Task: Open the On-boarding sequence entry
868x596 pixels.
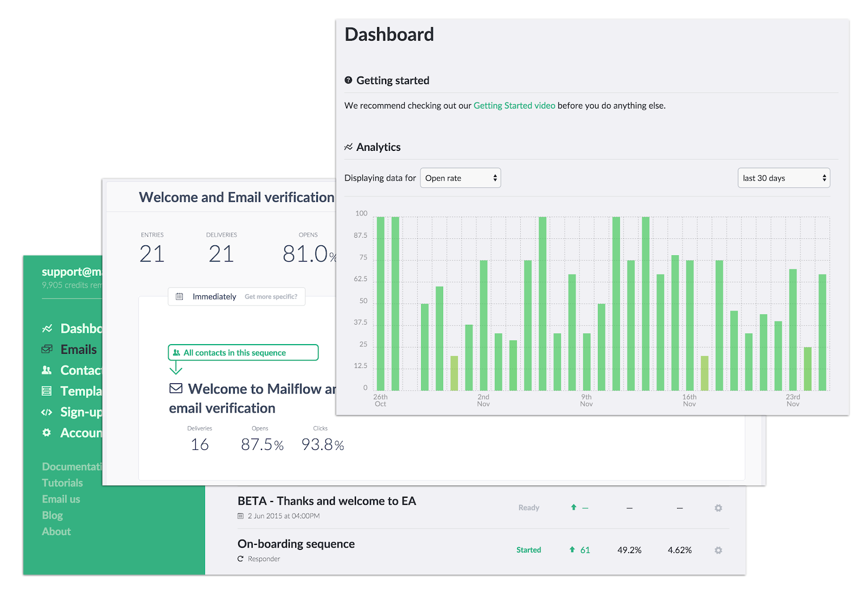Action: [x=296, y=544]
